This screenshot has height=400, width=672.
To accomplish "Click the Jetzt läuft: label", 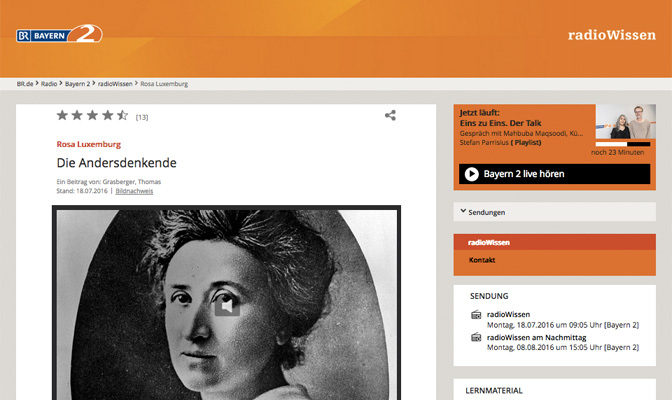I will [479, 112].
